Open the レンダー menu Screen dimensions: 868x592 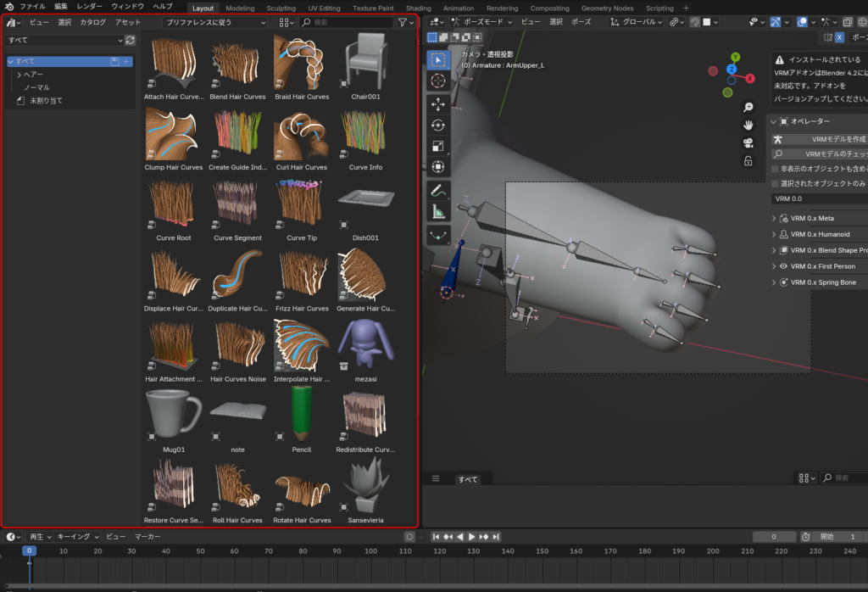coord(89,6)
